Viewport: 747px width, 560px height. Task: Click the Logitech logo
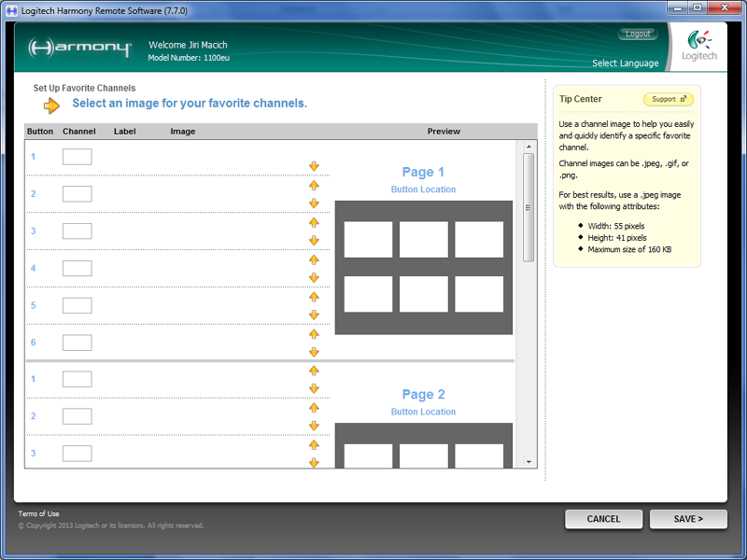[701, 47]
